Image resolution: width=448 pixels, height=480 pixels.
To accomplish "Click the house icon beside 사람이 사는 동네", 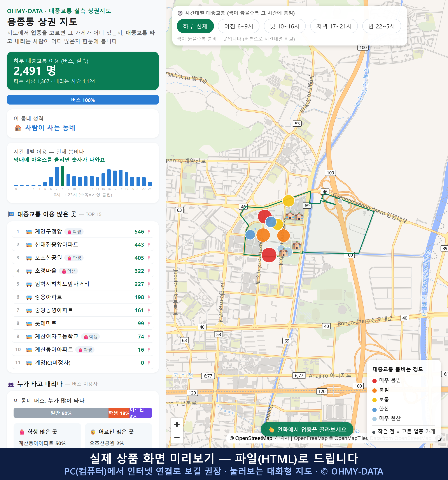I will (18, 128).
